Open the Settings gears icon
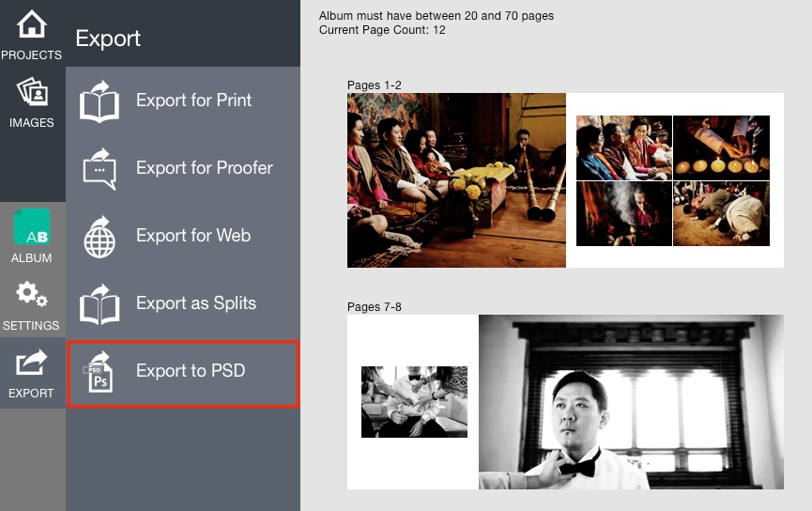This screenshot has width=812, height=511. point(32,294)
